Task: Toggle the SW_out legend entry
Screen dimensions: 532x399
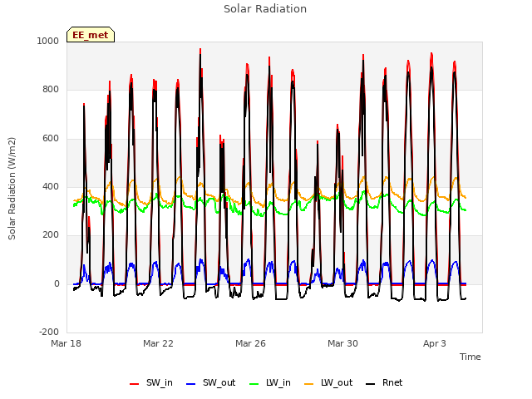Action: 210,382
